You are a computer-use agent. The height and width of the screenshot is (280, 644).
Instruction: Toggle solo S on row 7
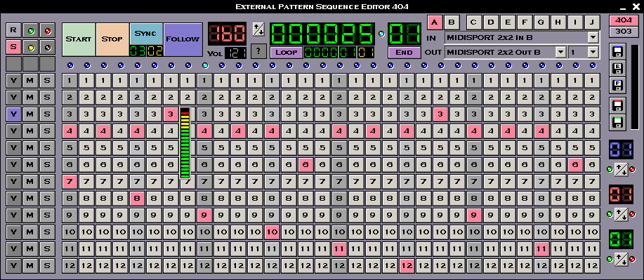[47, 182]
